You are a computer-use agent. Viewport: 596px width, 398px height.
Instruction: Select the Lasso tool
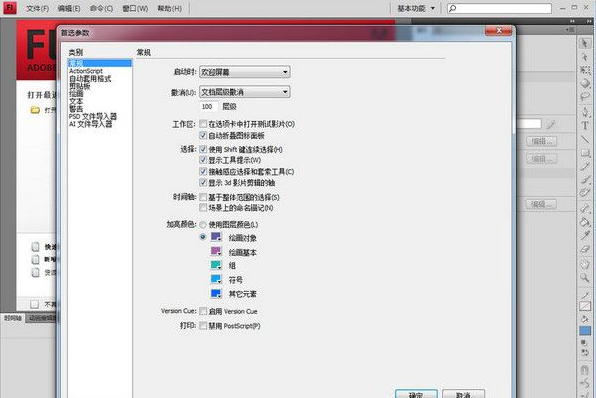point(585,96)
